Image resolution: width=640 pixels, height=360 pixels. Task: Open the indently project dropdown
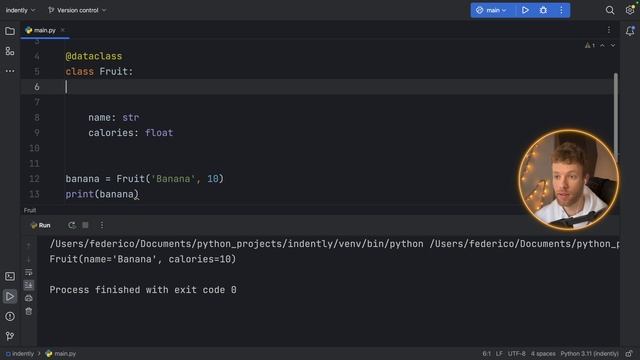[x=20, y=10]
